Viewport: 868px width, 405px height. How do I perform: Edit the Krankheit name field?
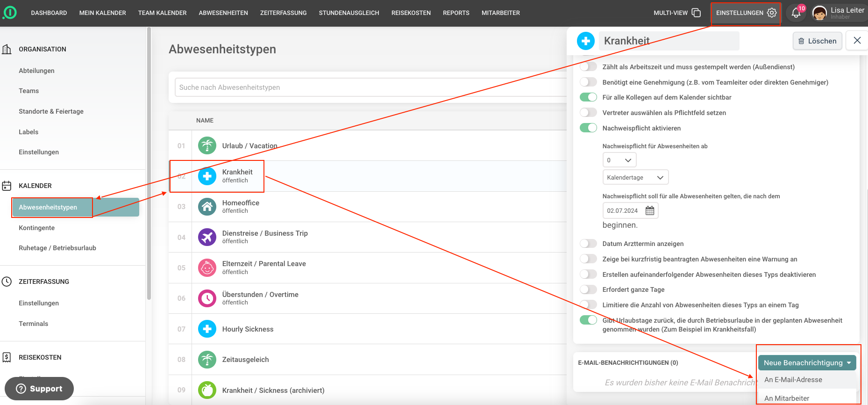pos(669,41)
